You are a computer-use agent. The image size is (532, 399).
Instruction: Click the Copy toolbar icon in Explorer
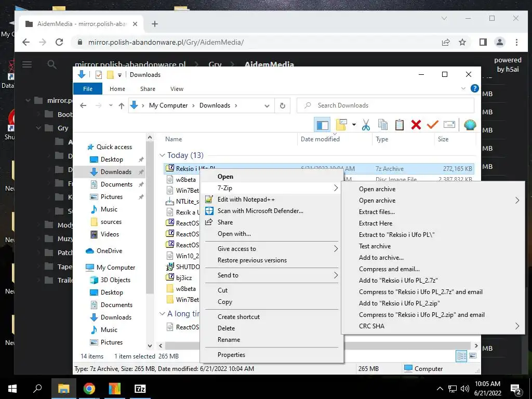(383, 125)
